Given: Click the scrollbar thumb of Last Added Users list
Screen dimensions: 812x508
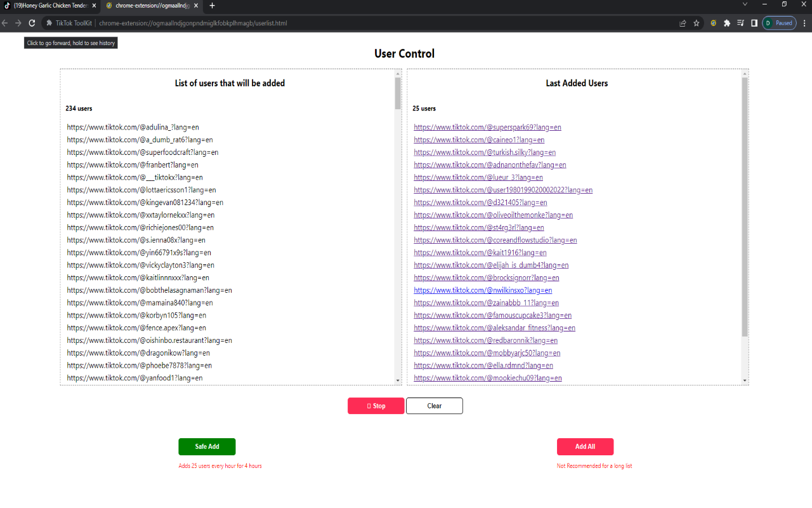Looking at the screenshot, I should click(x=745, y=207).
